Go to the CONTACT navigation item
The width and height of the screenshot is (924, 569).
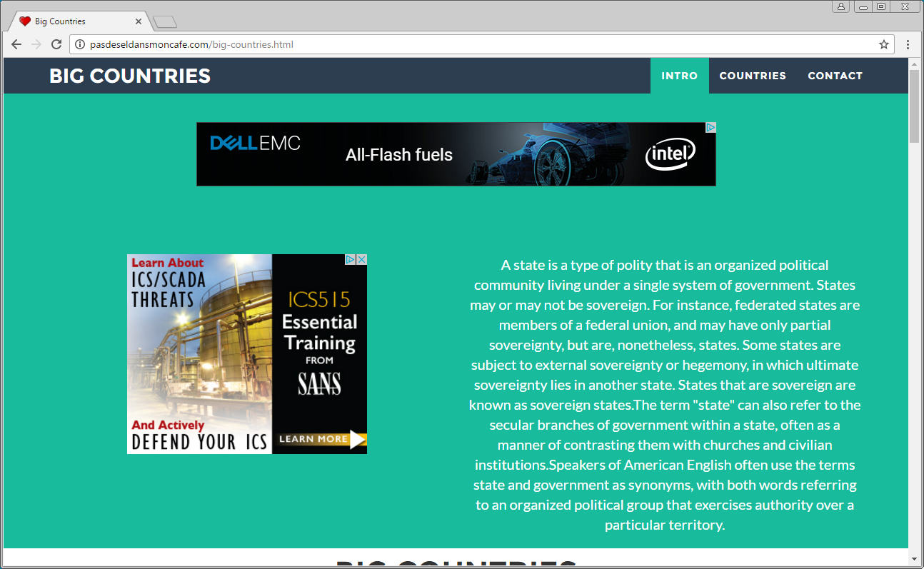click(835, 76)
